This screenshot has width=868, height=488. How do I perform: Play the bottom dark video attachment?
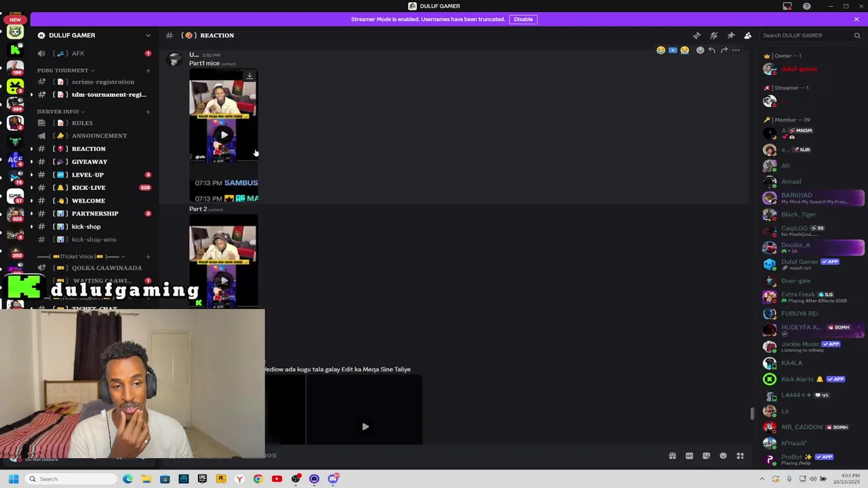pyautogui.click(x=365, y=426)
